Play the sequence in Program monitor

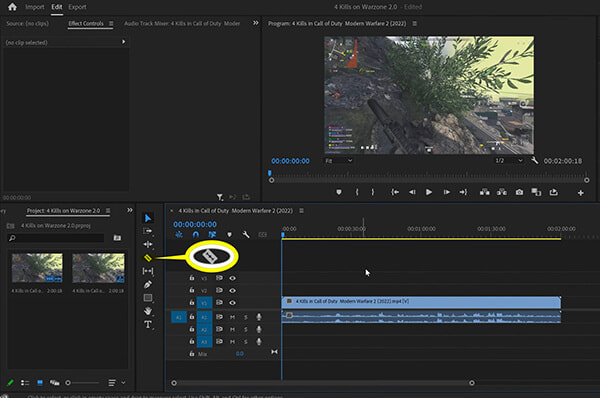pos(429,192)
